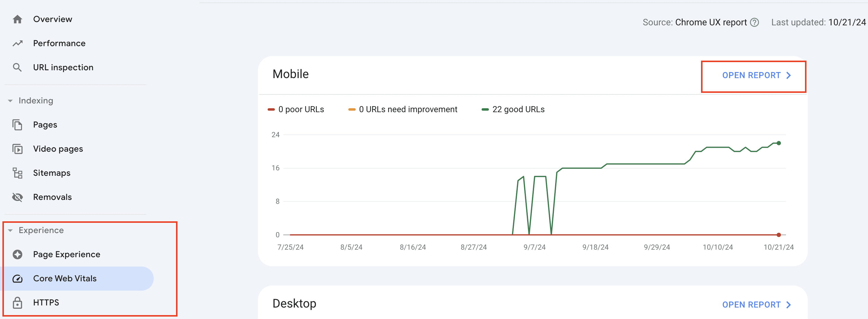This screenshot has height=319, width=868.
Task: Click the Overview home icon
Action: [17, 19]
